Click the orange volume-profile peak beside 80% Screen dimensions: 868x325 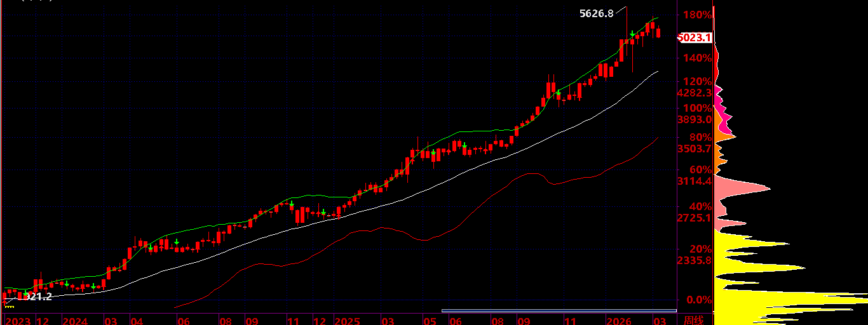click(725, 136)
